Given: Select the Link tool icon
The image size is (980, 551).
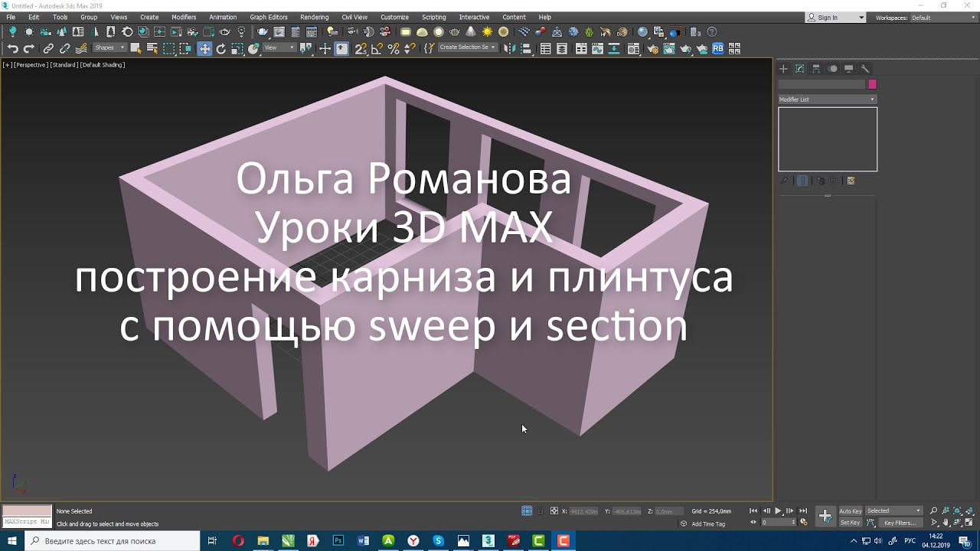Looking at the screenshot, I should [47, 48].
